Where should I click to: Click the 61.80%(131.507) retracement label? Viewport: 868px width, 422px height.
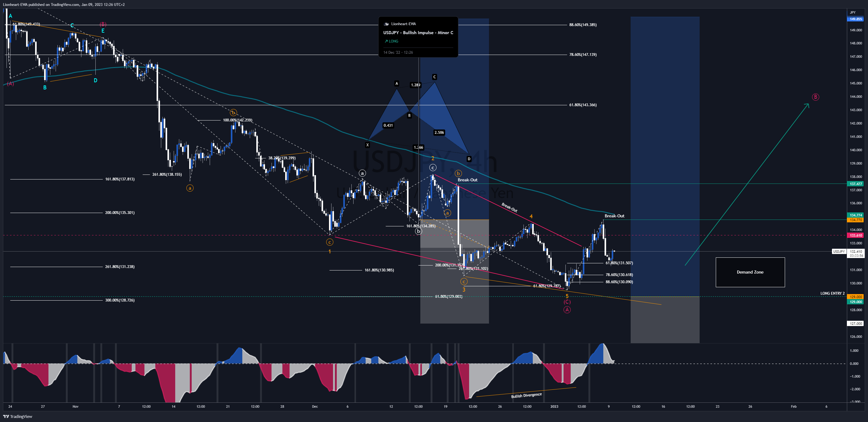point(619,263)
